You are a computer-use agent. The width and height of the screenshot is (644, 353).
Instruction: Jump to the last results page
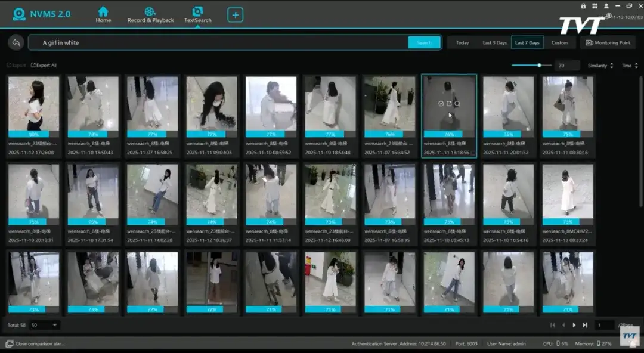[x=585, y=325]
